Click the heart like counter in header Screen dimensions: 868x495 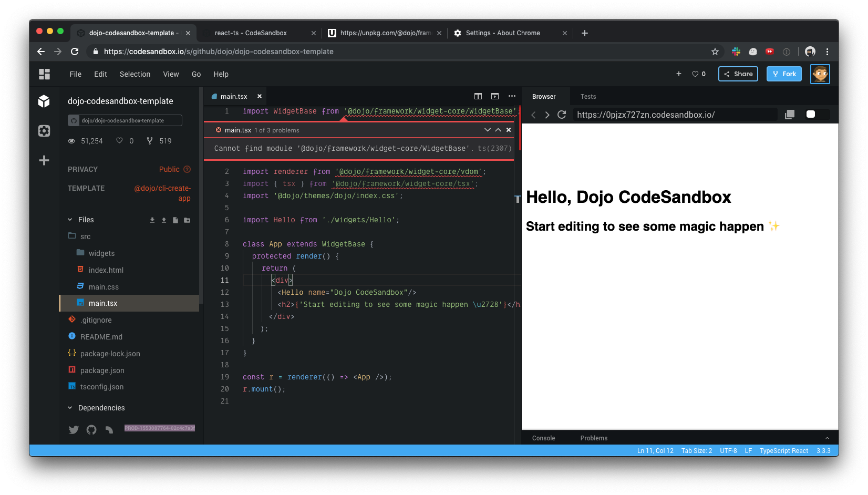click(699, 74)
